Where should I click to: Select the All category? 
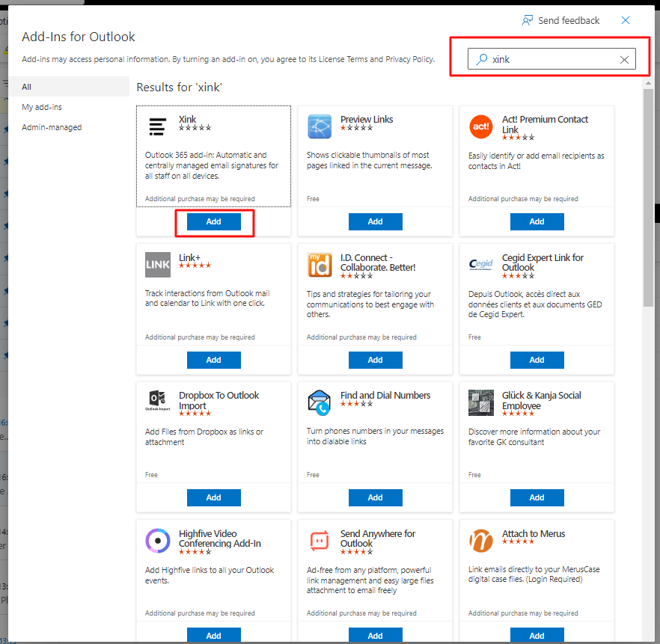point(69,87)
